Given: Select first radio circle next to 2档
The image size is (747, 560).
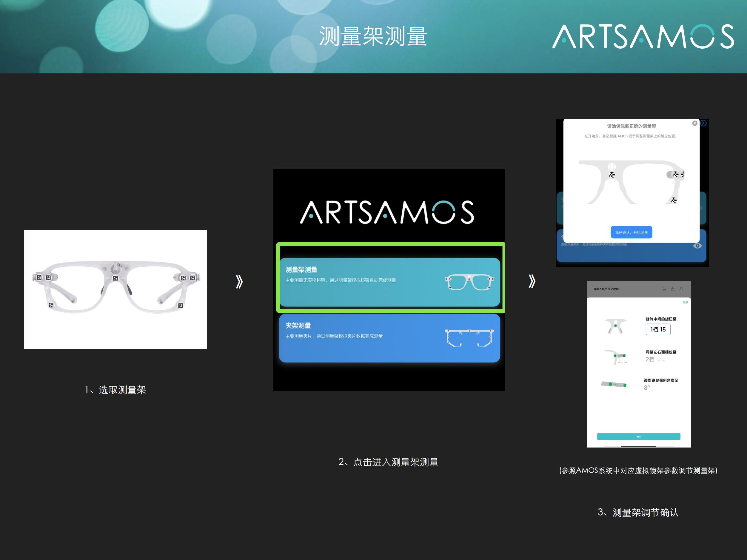Looking at the screenshot, I should coord(659,359).
